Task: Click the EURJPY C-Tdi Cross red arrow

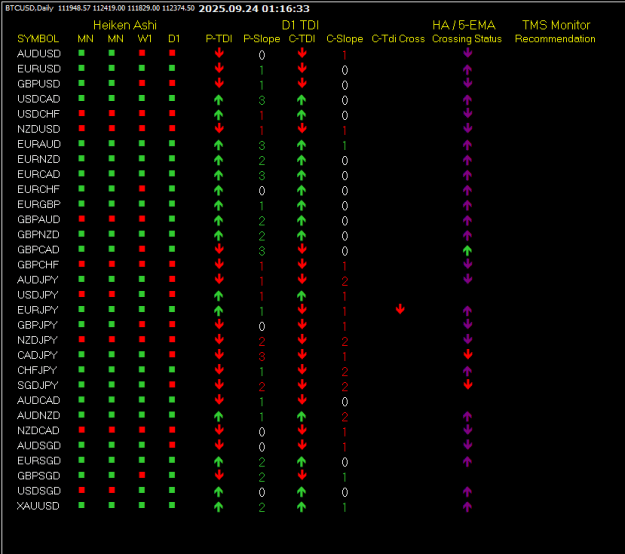Action: click(400, 309)
